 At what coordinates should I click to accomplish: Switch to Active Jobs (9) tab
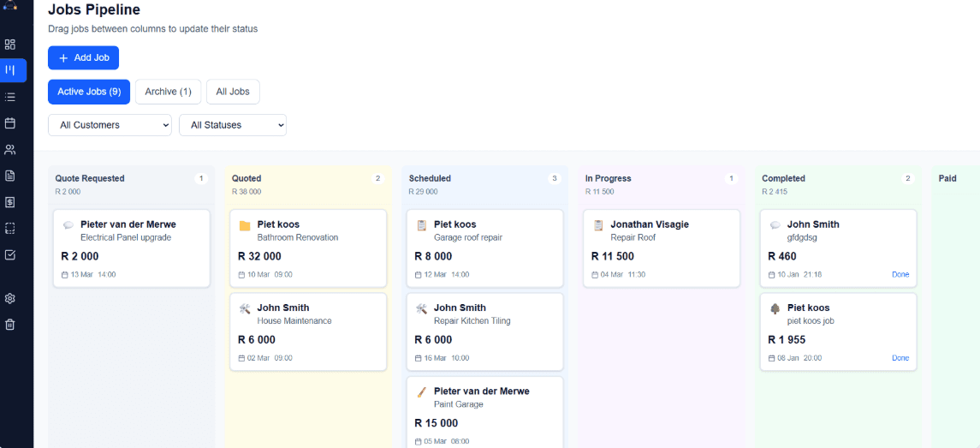tap(89, 92)
